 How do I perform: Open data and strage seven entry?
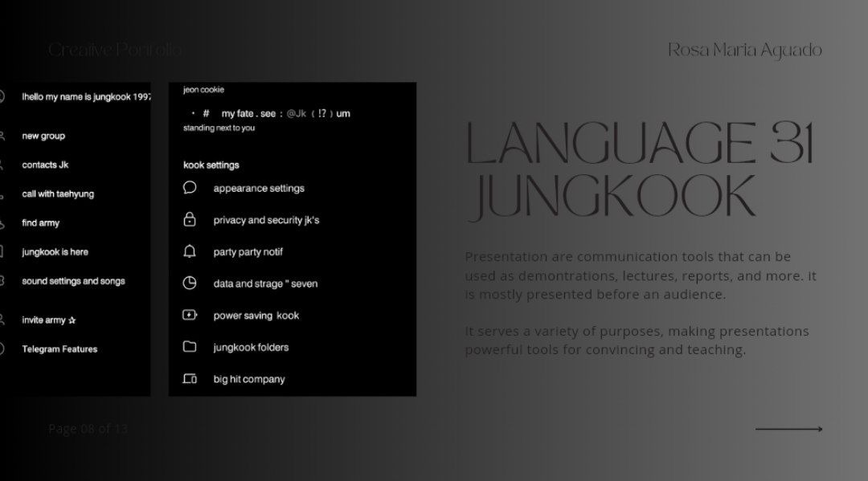coord(266,283)
